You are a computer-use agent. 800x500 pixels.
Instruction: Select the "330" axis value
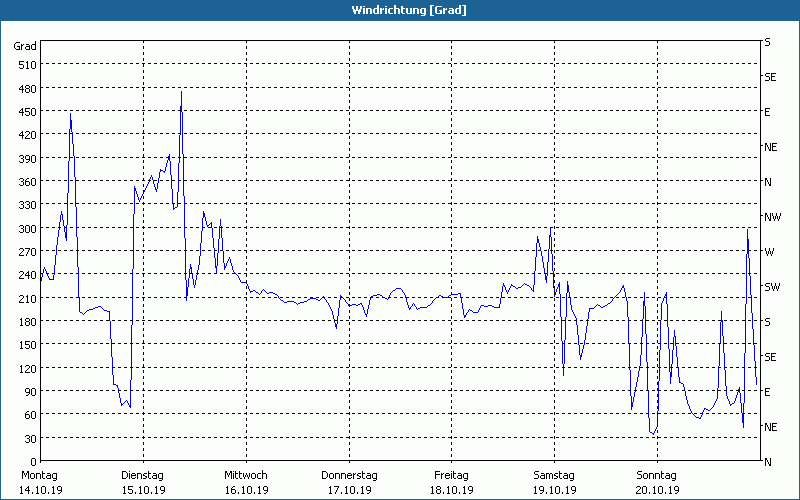27,205
